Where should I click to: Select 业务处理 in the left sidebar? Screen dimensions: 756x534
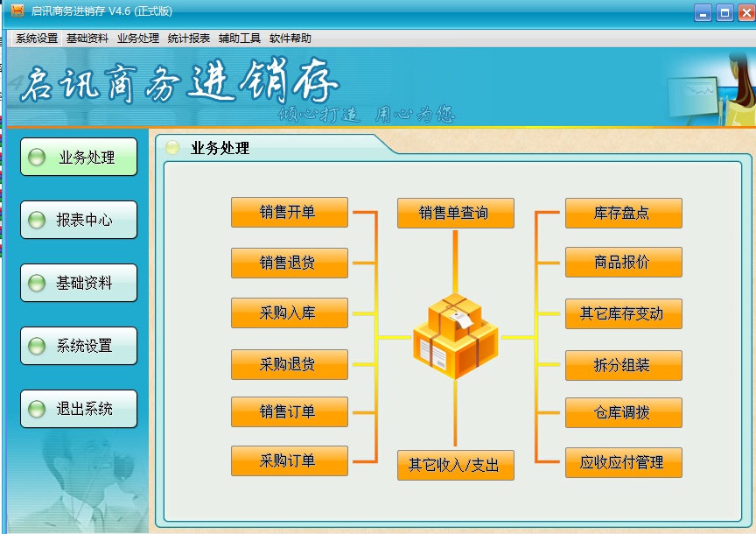[x=79, y=157]
